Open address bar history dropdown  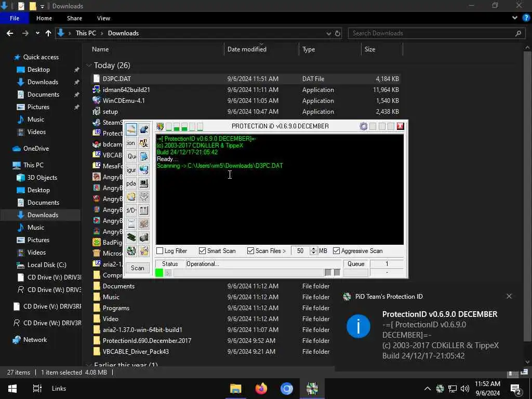pos(328,33)
